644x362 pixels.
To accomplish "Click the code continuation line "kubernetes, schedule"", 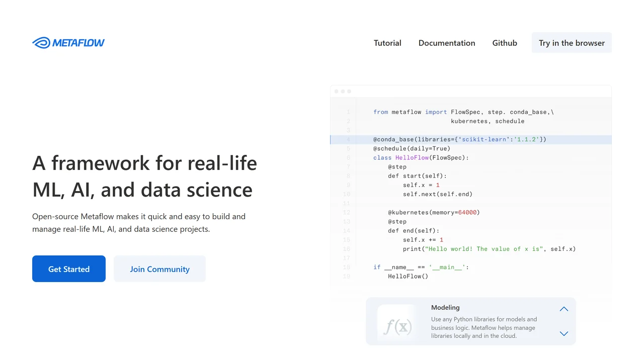I will click(488, 121).
